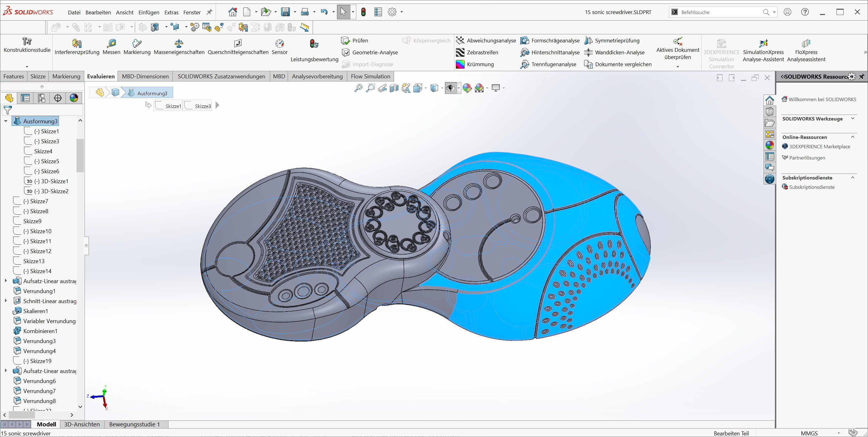
Task: Toggle hide/show items eye icon
Action: [x=450, y=88]
